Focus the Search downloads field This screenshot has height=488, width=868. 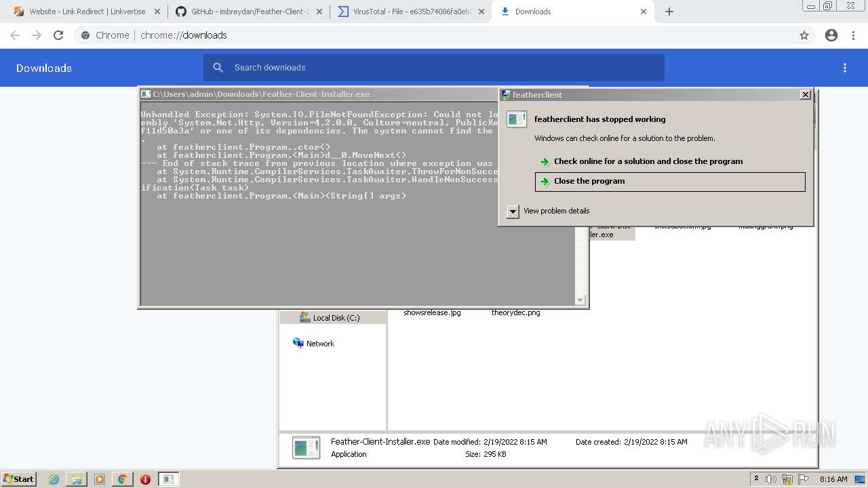tap(434, 68)
